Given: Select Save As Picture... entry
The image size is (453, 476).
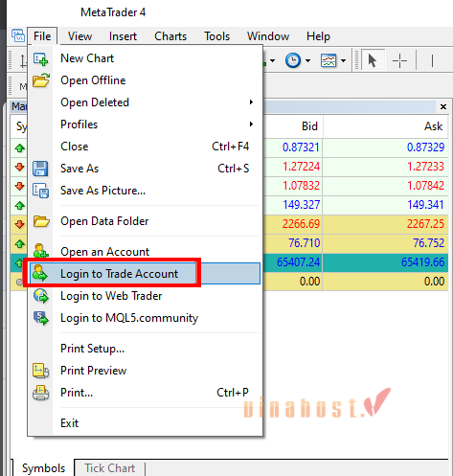Looking at the screenshot, I should 145,191.
